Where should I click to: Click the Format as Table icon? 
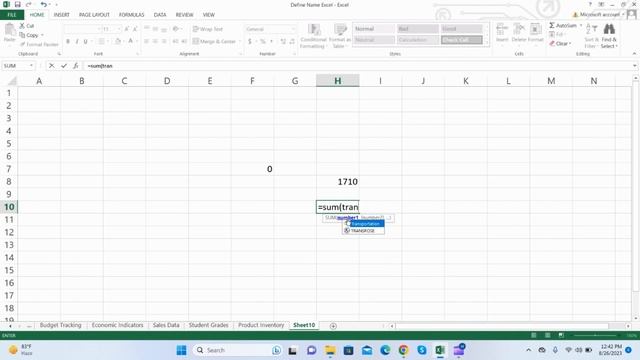coord(340,30)
